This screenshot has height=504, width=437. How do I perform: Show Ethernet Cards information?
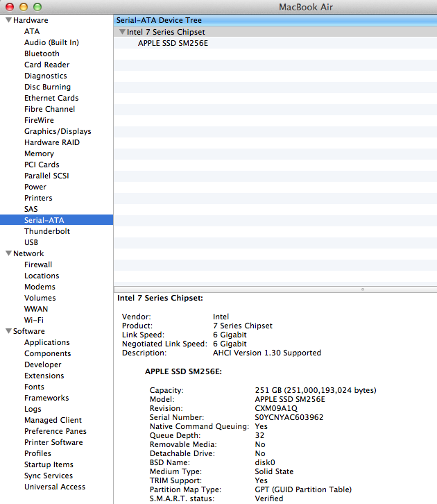point(51,98)
